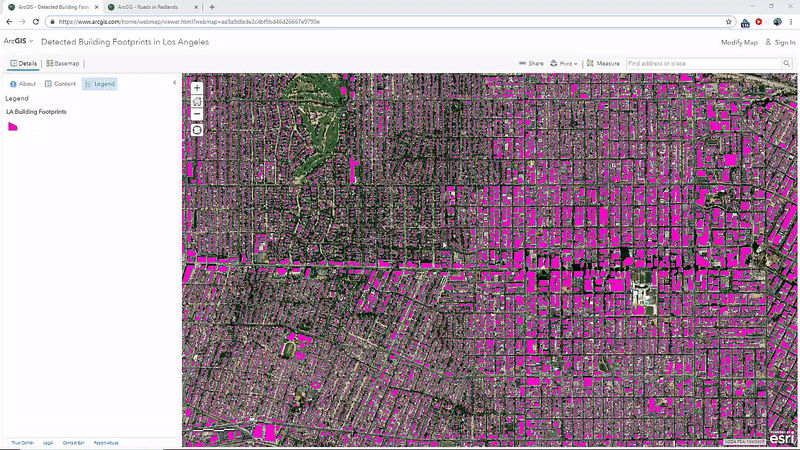
Task: Open the Basemap gallery
Action: pyautogui.click(x=63, y=64)
